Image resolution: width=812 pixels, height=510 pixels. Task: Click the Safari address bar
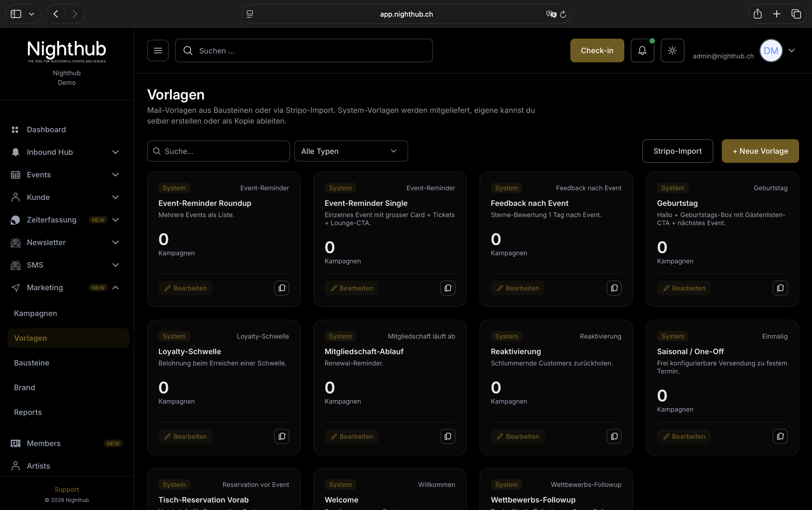[x=406, y=14]
